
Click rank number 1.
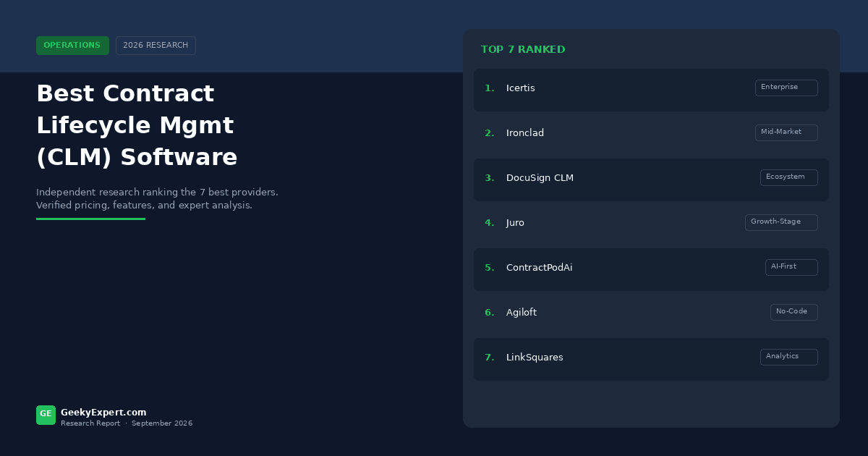[x=490, y=88]
